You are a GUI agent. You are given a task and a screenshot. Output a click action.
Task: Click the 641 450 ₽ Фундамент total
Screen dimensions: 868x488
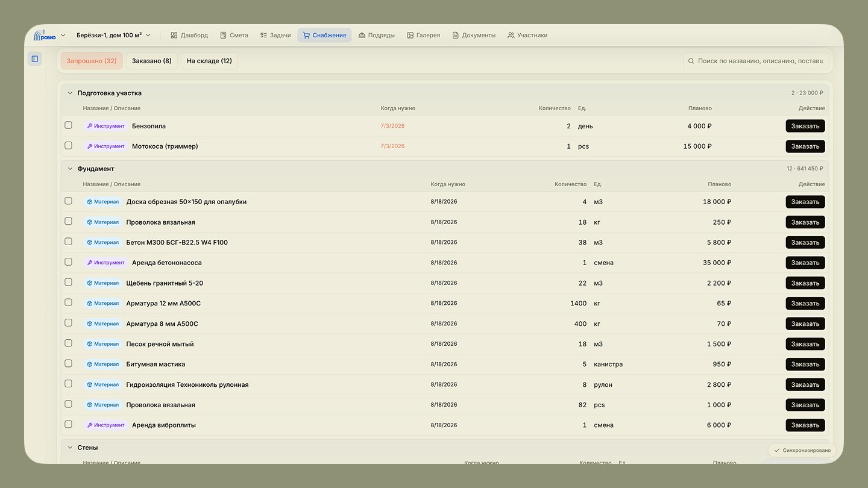pyautogui.click(x=808, y=169)
